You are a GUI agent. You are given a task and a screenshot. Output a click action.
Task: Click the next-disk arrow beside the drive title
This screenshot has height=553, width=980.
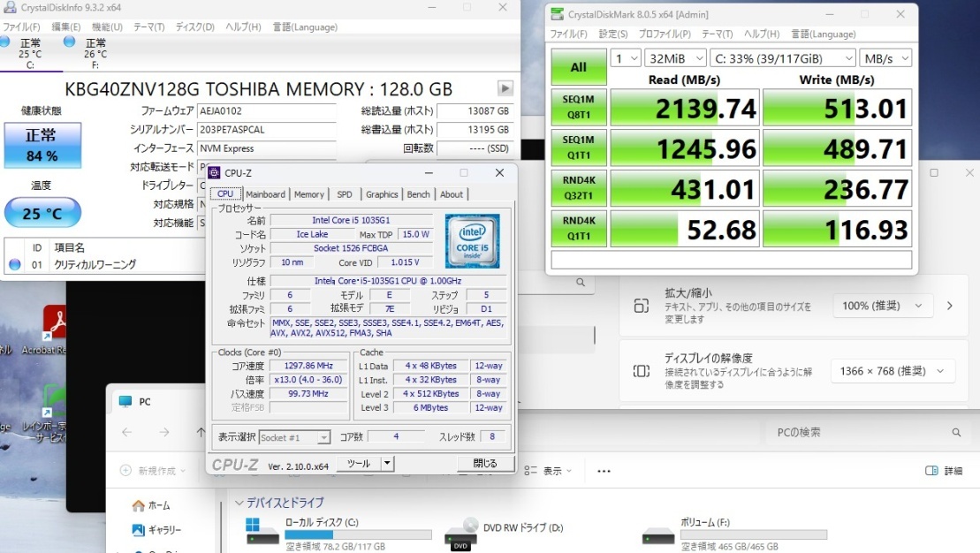(505, 88)
